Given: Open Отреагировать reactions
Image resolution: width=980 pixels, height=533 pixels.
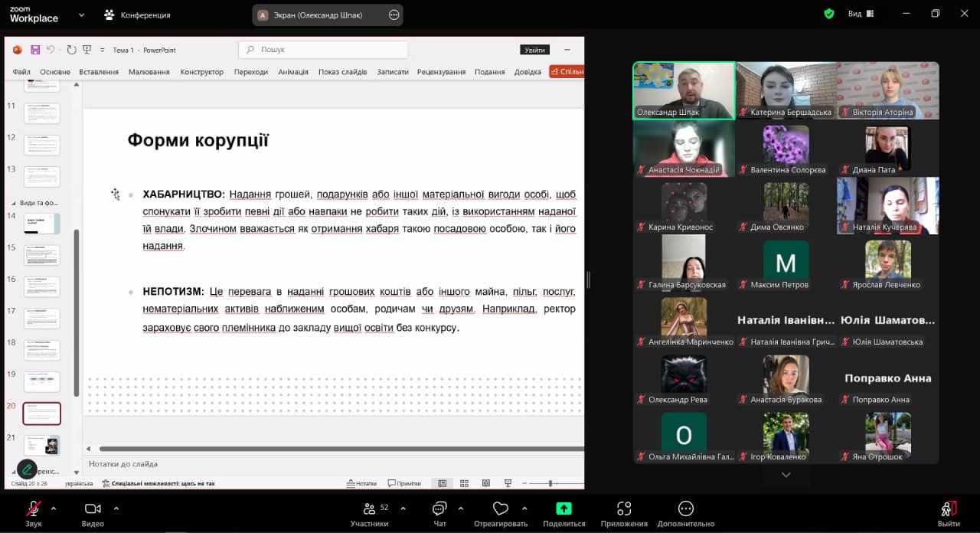Looking at the screenshot, I should pyautogui.click(x=501, y=514).
